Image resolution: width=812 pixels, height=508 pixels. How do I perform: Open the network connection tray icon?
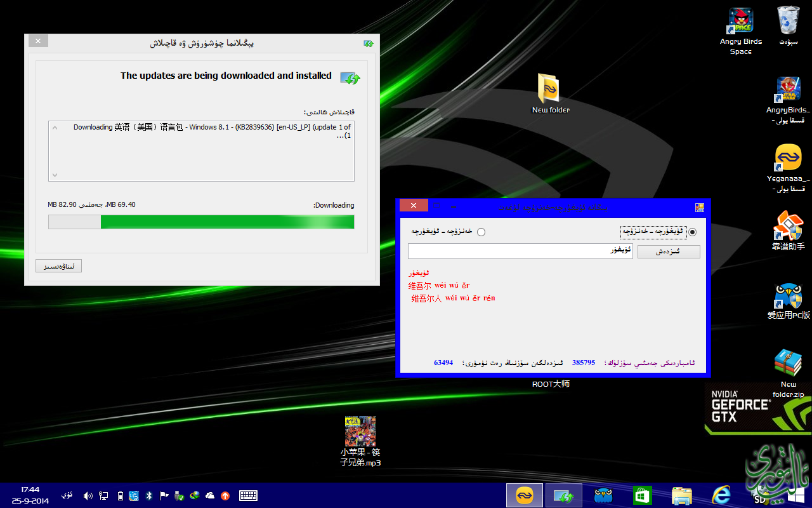tap(104, 495)
